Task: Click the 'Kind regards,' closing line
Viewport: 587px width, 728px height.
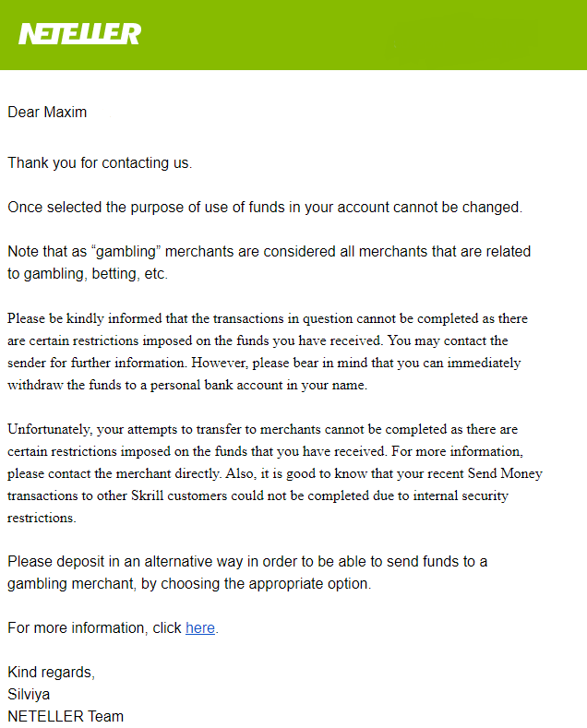Action: (52, 673)
